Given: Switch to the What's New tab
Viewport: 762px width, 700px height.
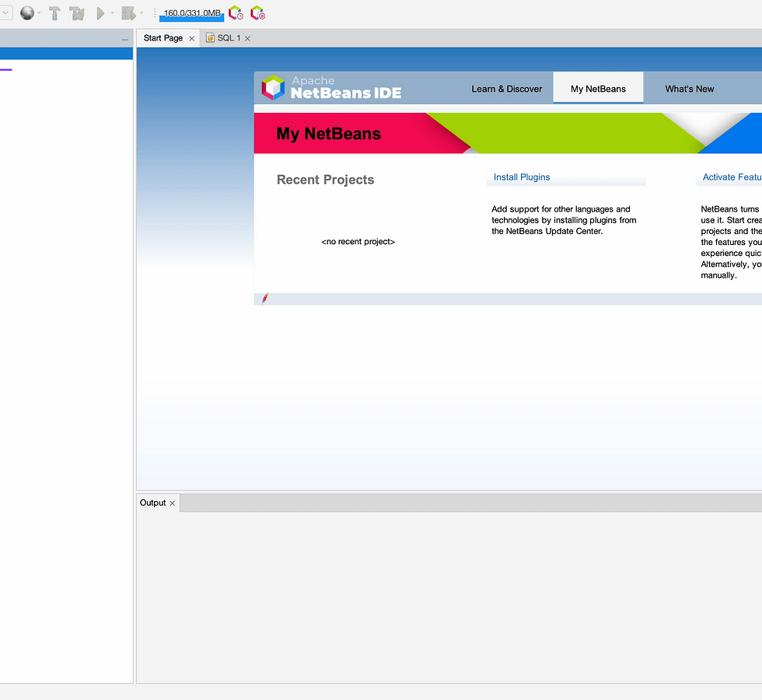Looking at the screenshot, I should pyautogui.click(x=689, y=89).
